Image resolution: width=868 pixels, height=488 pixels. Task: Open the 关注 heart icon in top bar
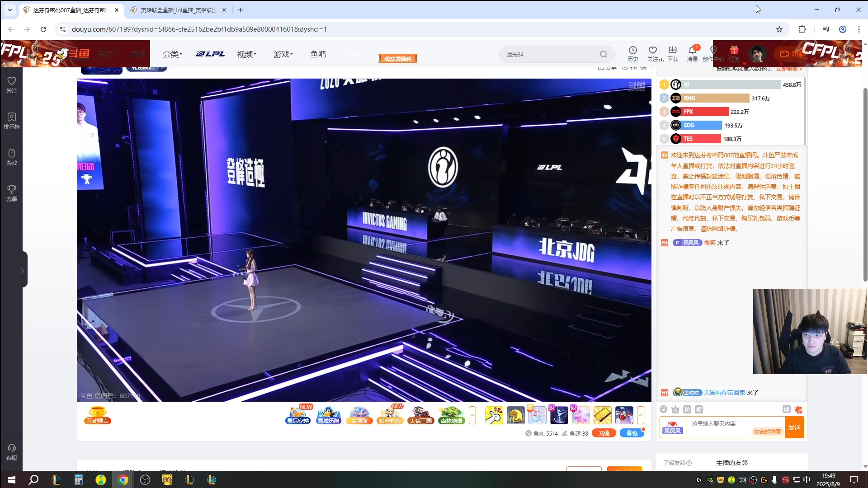653,53
